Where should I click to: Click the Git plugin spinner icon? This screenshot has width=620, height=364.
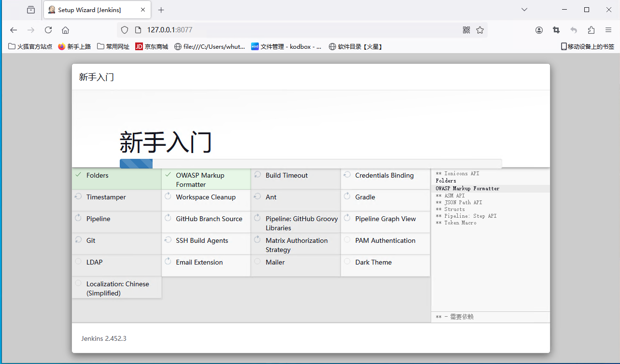(78, 240)
